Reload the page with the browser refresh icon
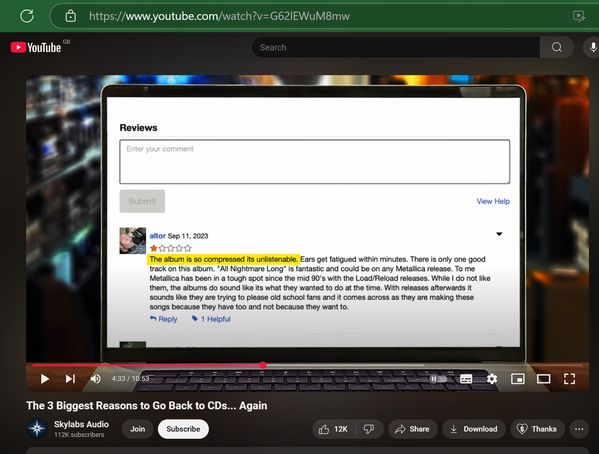This screenshot has width=599, height=454. click(x=27, y=16)
